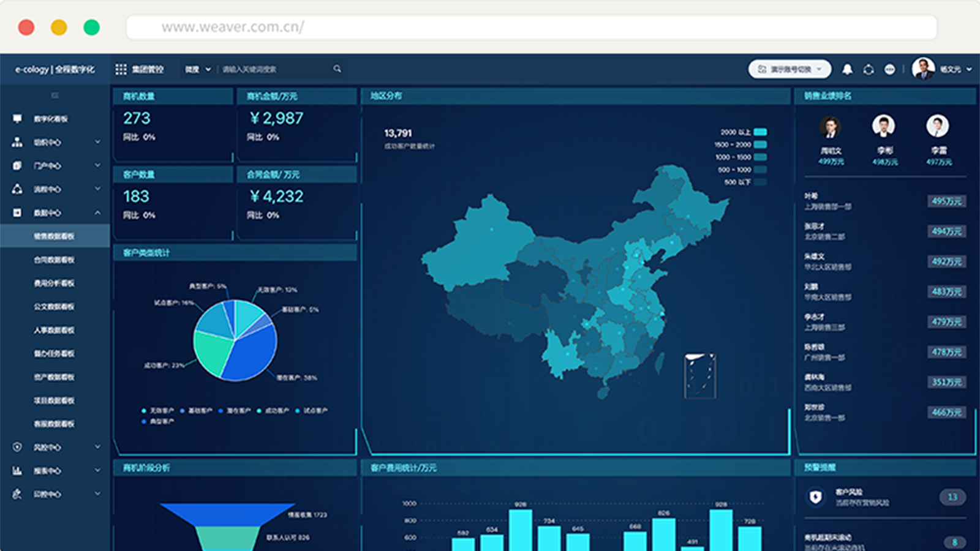Click the 风控中心 shield icon in sidebar
Viewport: 980px width, 551px height.
[17, 448]
